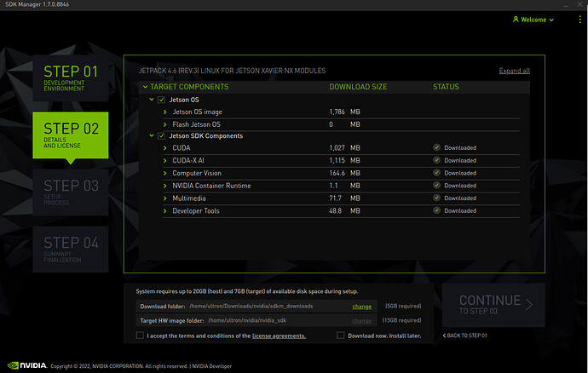
Task: Click the Downloaded check icon for CUDA-X AI
Action: click(436, 160)
